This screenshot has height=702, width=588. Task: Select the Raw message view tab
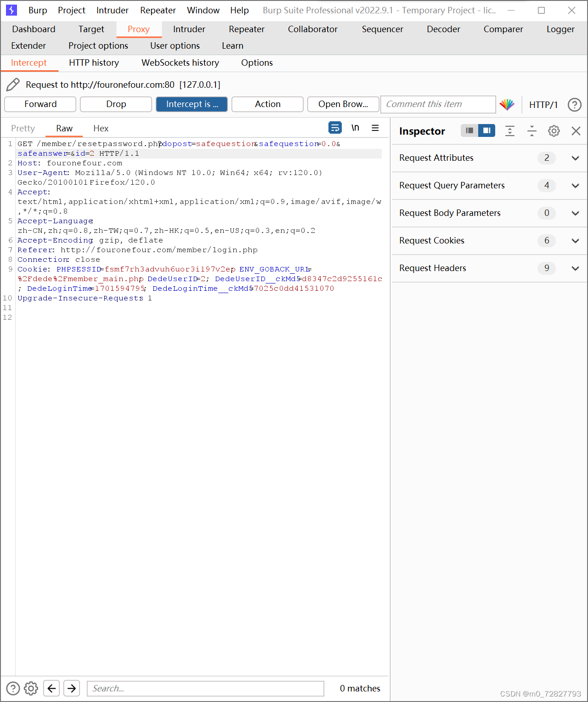64,128
